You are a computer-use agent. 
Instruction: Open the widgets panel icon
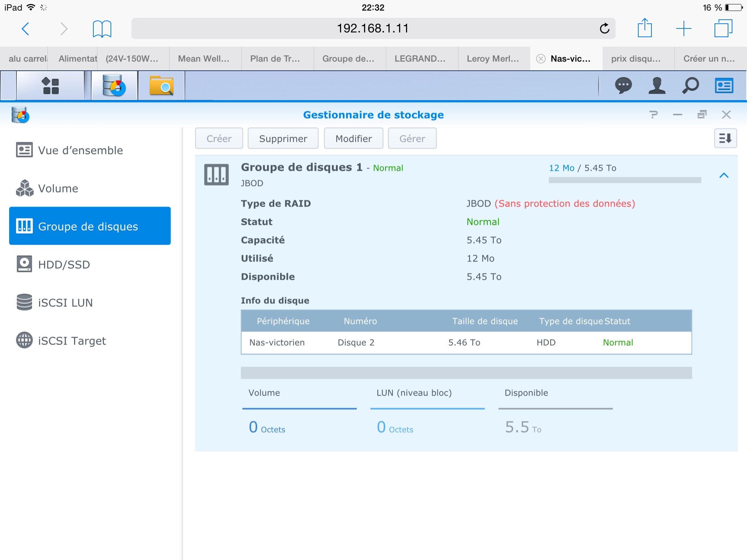click(724, 86)
